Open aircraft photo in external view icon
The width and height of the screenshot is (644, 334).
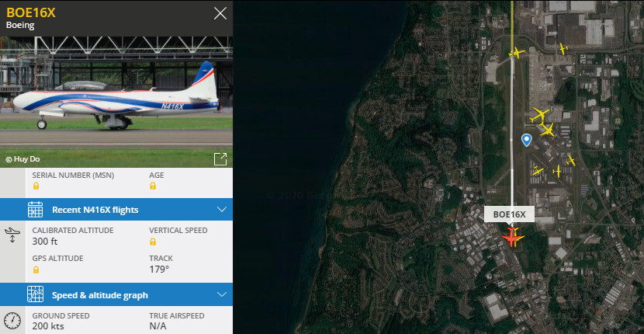[x=220, y=159]
